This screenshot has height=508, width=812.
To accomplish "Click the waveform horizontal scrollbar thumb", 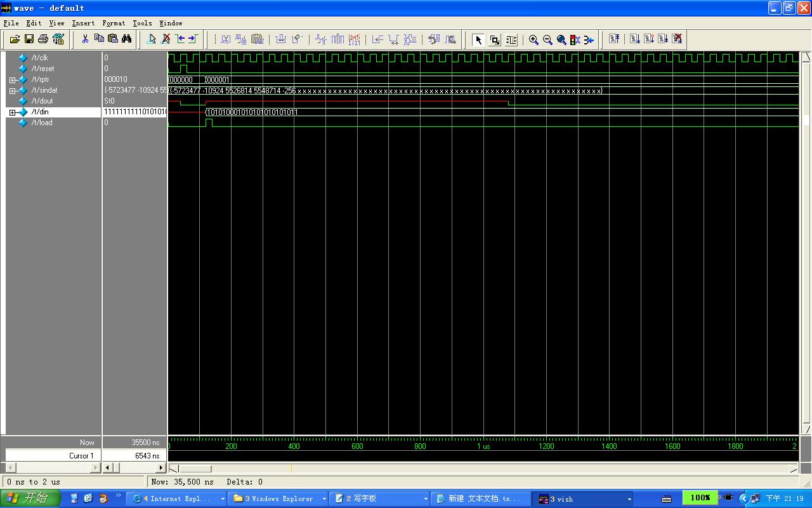I will (195, 469).
